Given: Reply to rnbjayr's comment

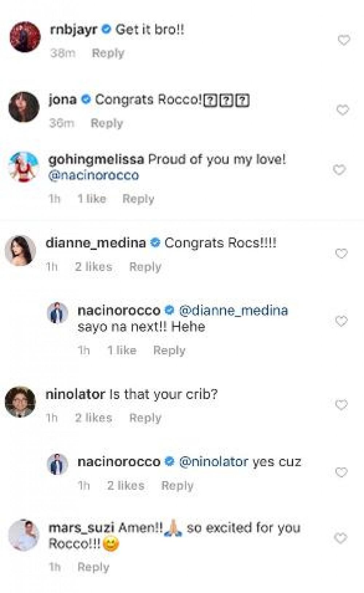Looking at the screenshot, I should click(x=108, y=53).
